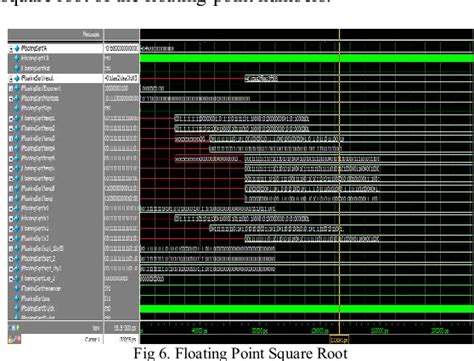Collapse the FloatingSqrt Result signal bus
474x361 pixels.
[11, 79]
